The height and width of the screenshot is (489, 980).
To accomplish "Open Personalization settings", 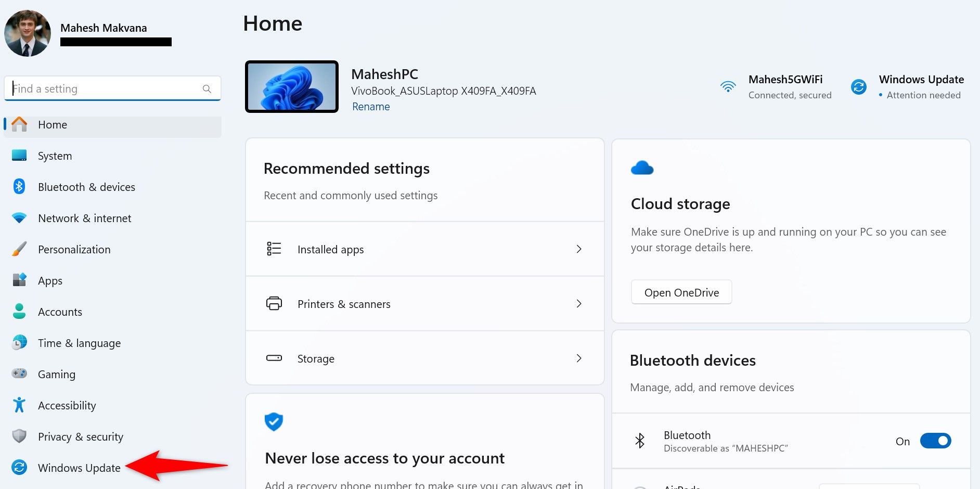I will [x=113, y=250].
